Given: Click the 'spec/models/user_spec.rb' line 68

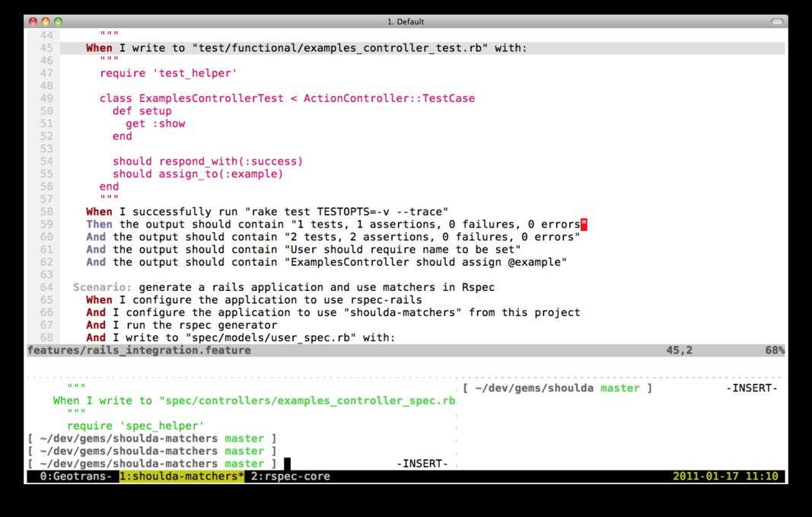Looking at the screenshot, I should (x=240, y=338).
